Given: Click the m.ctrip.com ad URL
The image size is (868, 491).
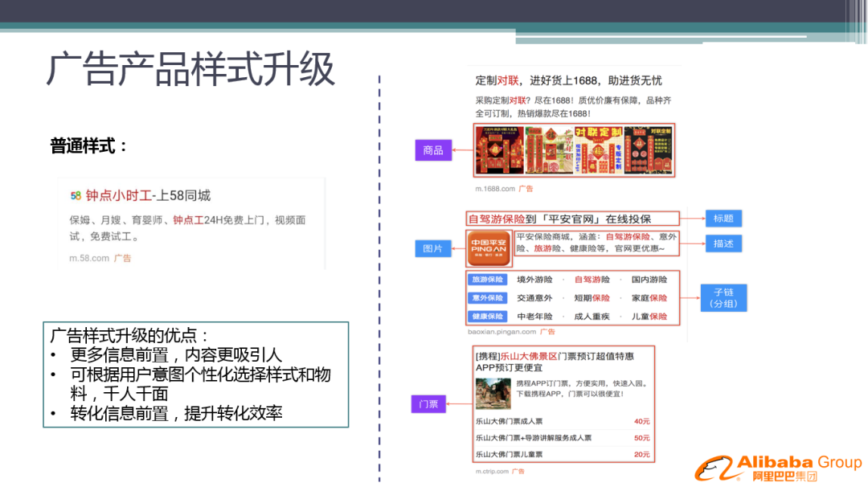Looking at the screenshot, I should (492, 472).
